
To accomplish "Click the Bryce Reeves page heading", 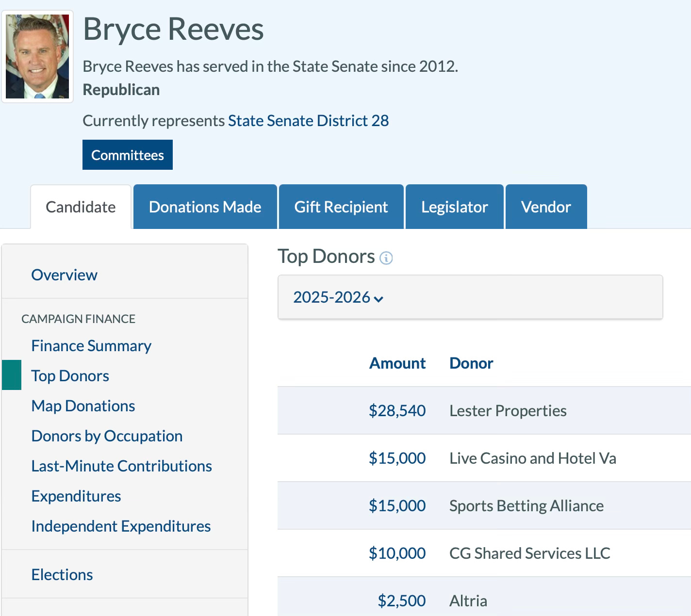I will click(173, 29).
